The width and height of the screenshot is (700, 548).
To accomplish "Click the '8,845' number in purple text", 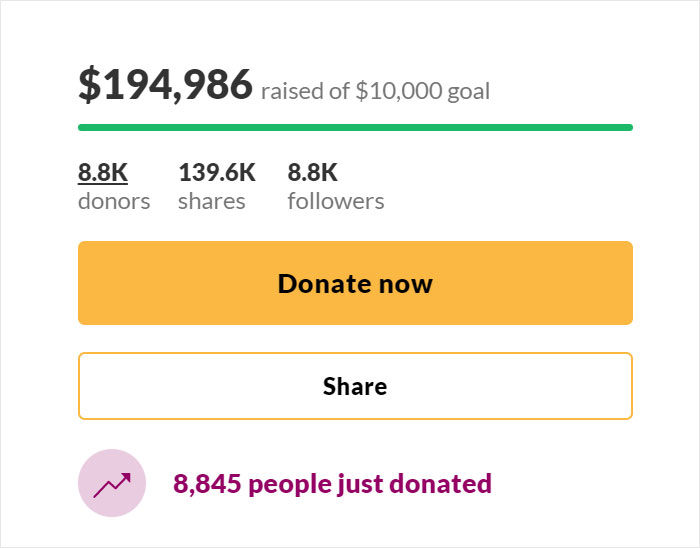I will [x=207, y=484].
